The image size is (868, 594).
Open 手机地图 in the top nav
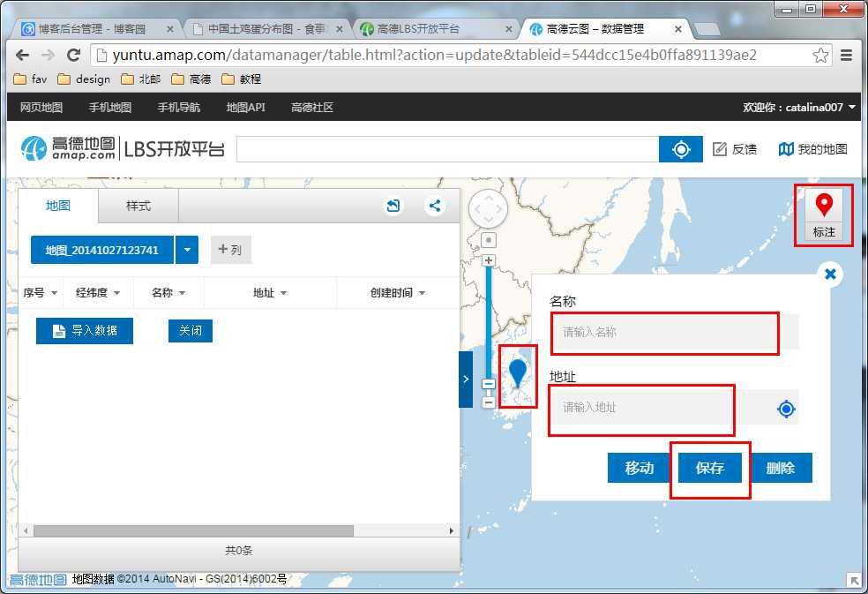pos(110,108)
